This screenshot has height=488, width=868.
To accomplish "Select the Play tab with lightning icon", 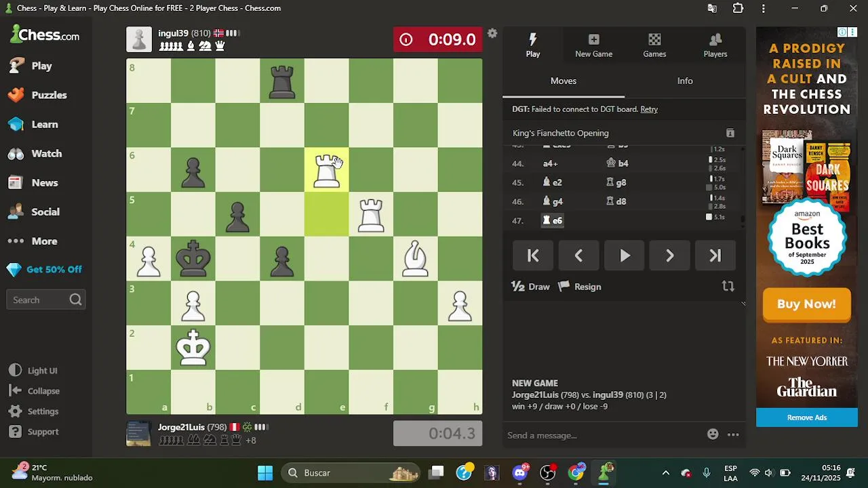I will pos(533,45).
